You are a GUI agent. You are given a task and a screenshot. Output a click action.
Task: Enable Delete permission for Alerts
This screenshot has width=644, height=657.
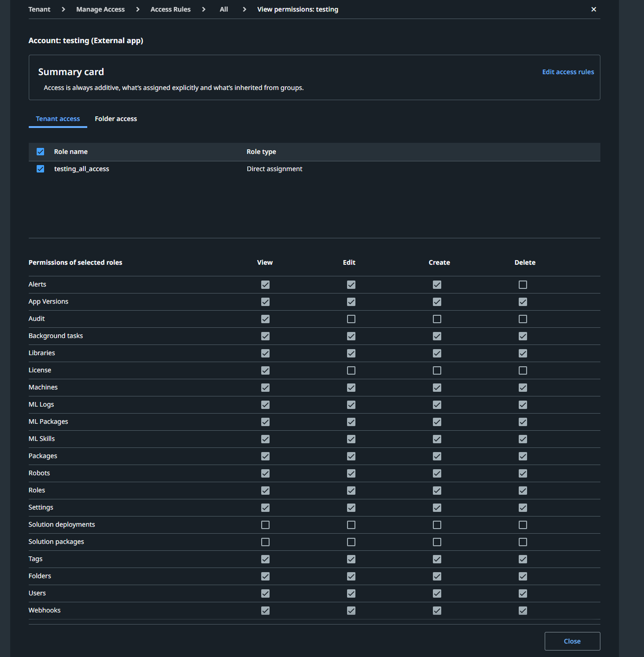pos(522,284)
